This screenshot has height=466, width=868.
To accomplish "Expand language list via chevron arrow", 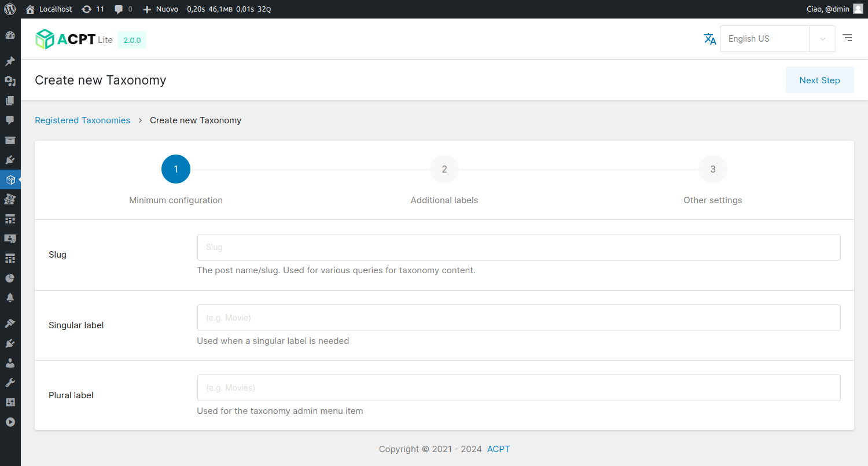I will (x=823, y=39).
